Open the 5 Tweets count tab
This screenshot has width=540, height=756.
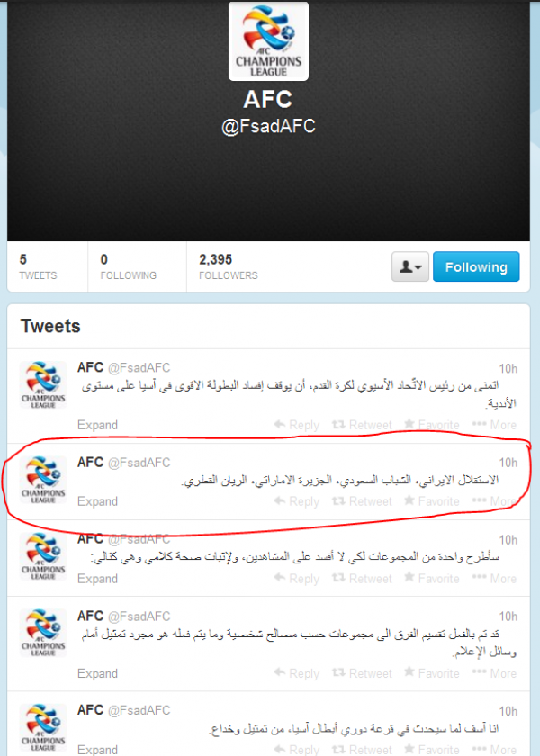[x=38, y=266]
